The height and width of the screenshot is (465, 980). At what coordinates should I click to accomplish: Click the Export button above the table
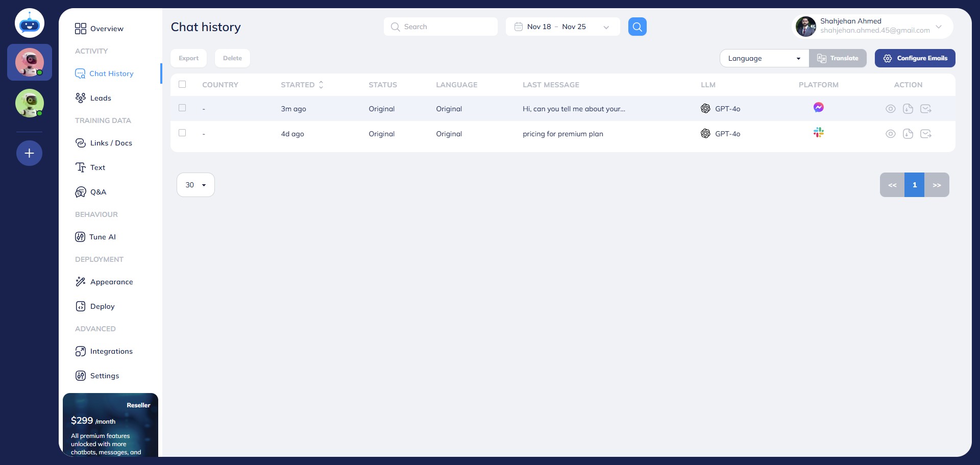tap(188, 58)
